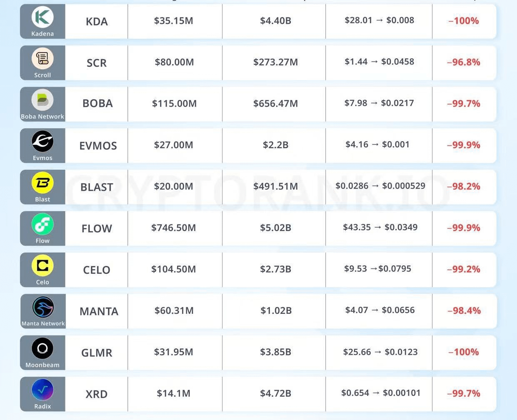Select SCR's $273.27M valuation cell

(x=275, y=62)
